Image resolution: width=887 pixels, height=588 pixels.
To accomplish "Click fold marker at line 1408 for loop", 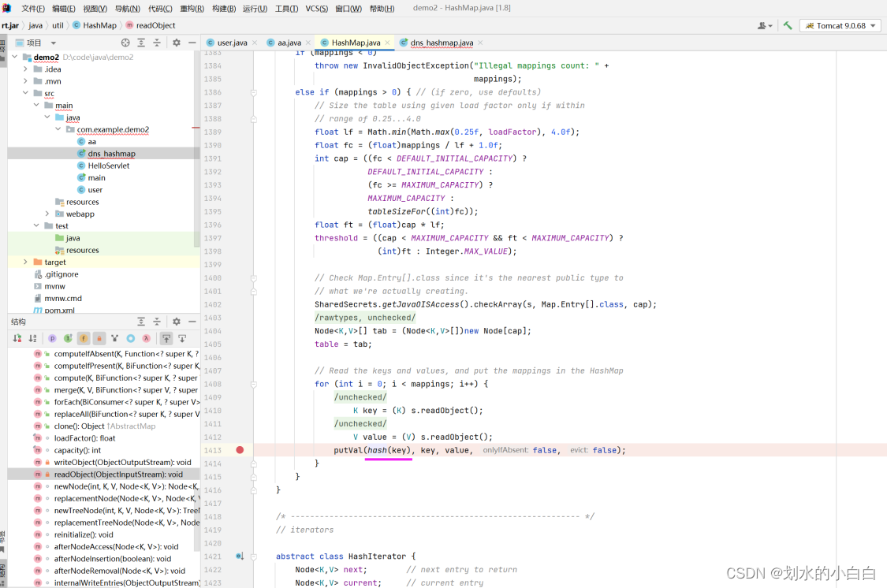I will [253, 384].
